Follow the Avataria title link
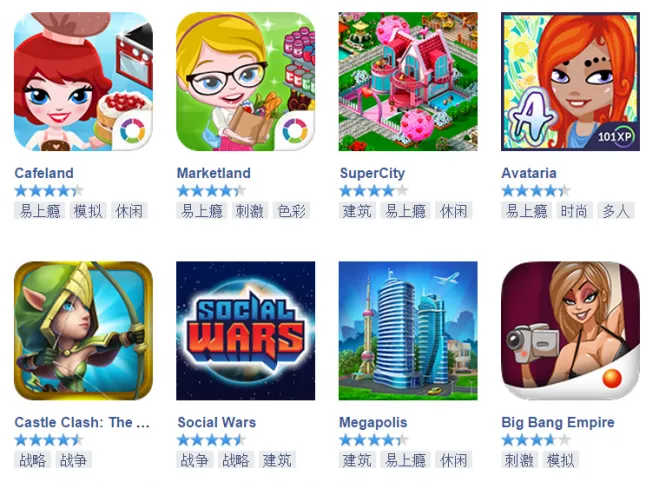 [529, 173]
